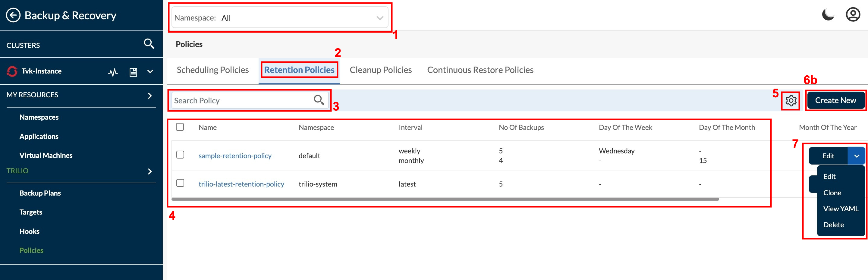
Task: Click the horizontal scrollbar under the policies table
Action: click(x=445, y=199)
